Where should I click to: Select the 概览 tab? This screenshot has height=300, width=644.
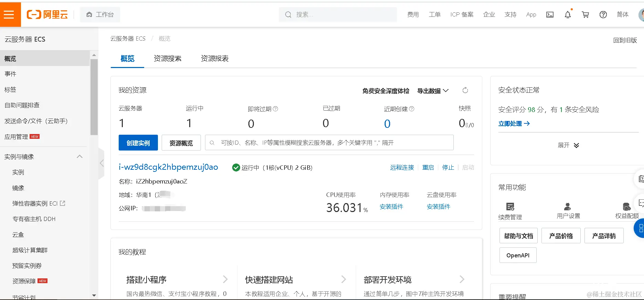pos(127,58)
